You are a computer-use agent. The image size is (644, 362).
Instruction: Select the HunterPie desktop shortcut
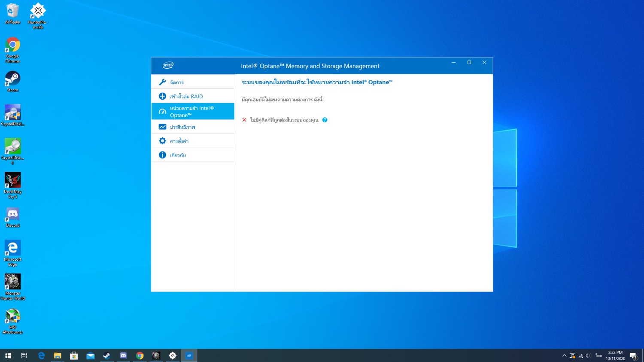click(x=38, y=16)
